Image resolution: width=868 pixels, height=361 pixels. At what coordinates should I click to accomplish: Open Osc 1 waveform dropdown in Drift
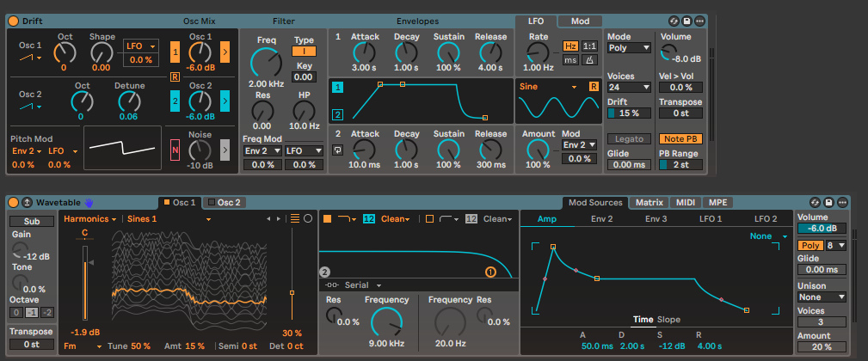pos(32,58)
